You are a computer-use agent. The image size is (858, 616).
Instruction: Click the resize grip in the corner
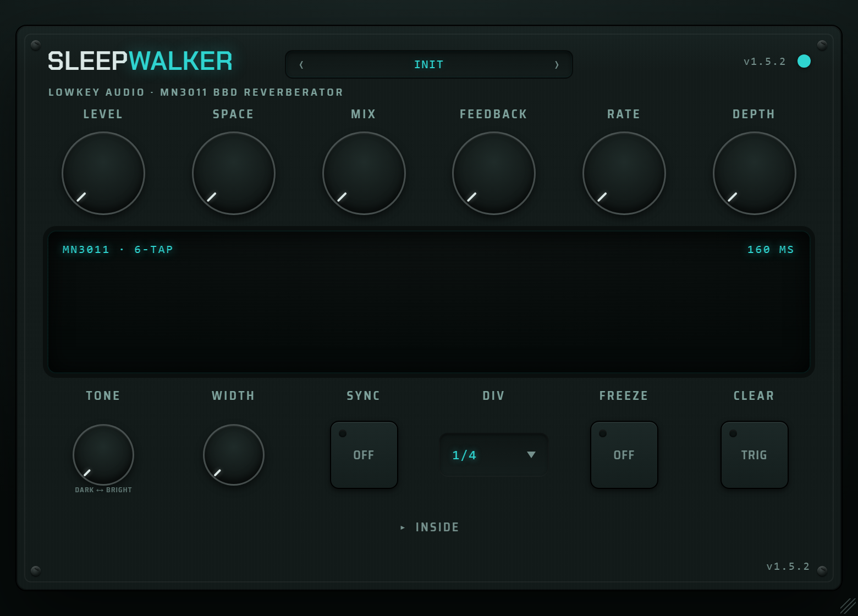[x=848, y=606]
